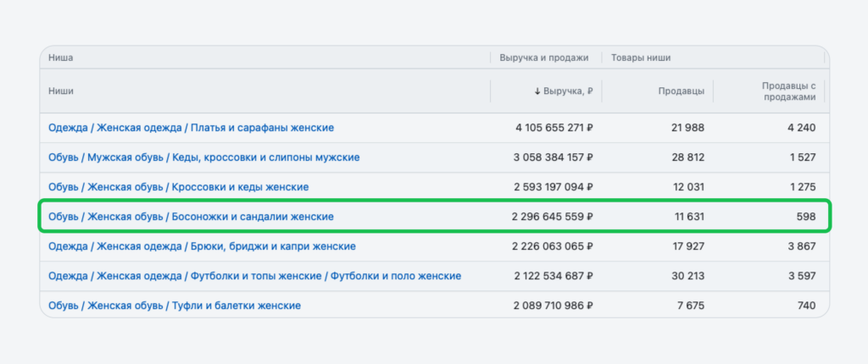Select the revenue cell 4 105 655 271 ₽
The height and width of the screenshot is (364, 868).
point(554,128)
